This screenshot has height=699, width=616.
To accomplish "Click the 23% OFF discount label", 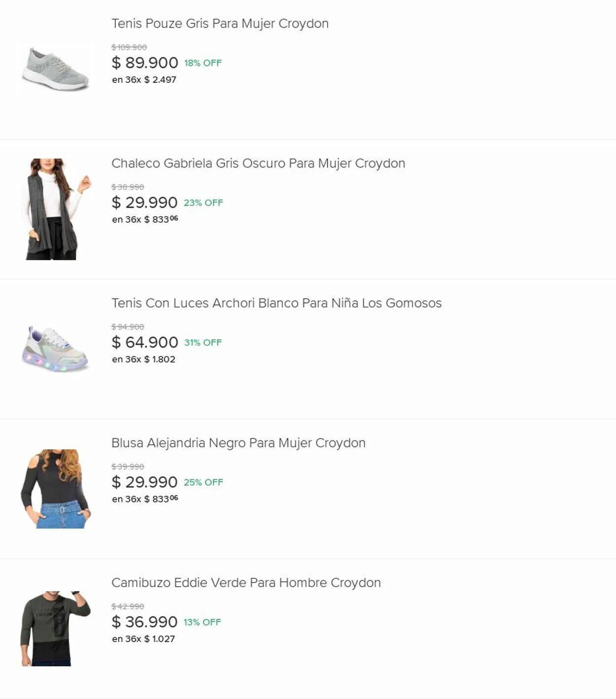I will pos(204,203).
